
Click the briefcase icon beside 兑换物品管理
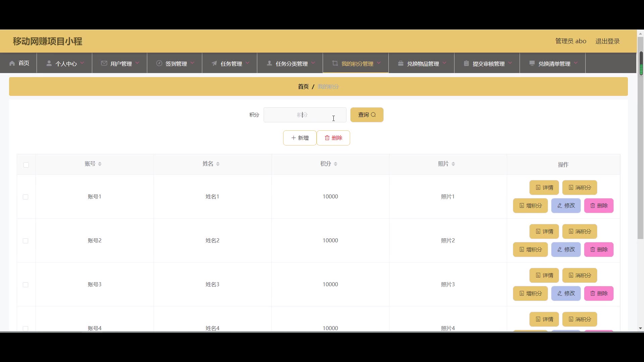point(400,63)
